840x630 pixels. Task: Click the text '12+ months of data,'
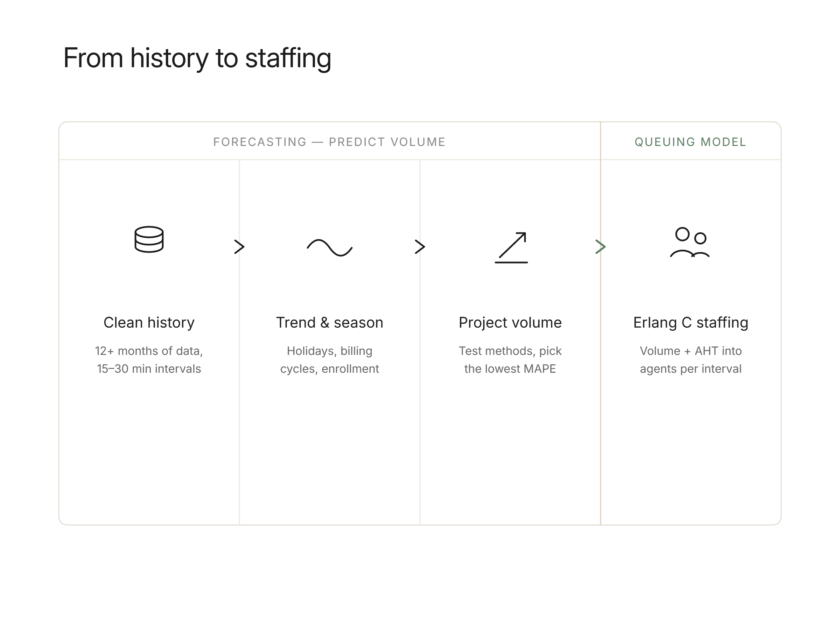[149, 351]
